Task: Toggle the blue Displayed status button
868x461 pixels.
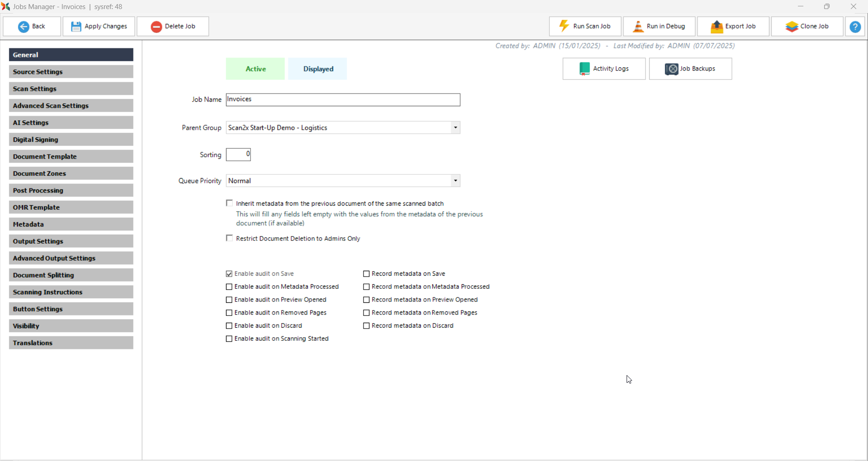Action: [318, 69]
